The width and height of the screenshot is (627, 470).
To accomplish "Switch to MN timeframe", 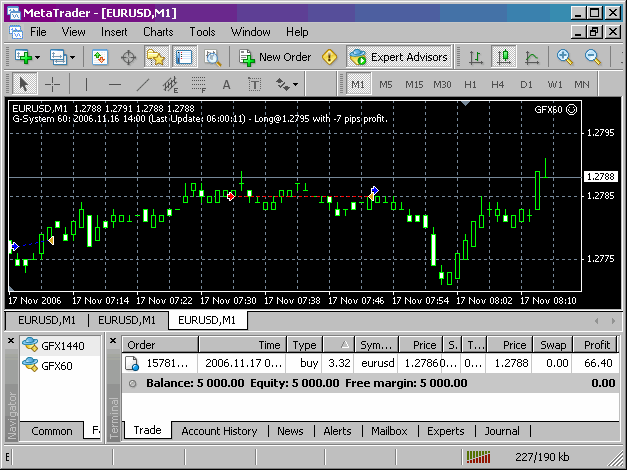I will tap(582, 84).
